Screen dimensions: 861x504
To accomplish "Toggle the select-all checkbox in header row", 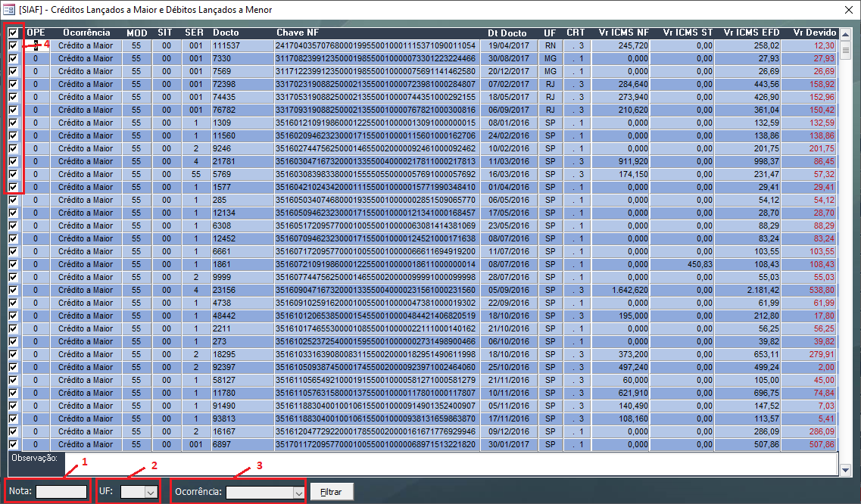I will point(14,33).
